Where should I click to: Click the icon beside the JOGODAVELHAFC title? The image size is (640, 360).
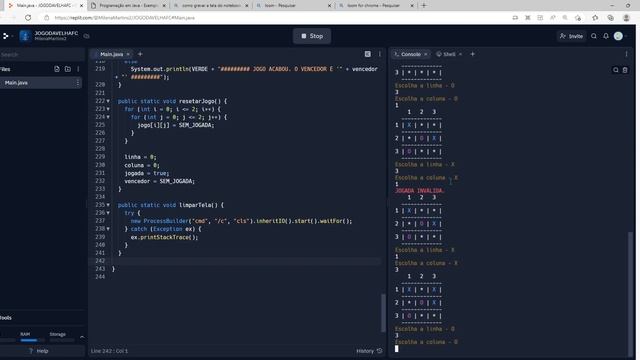coord(86,36)
